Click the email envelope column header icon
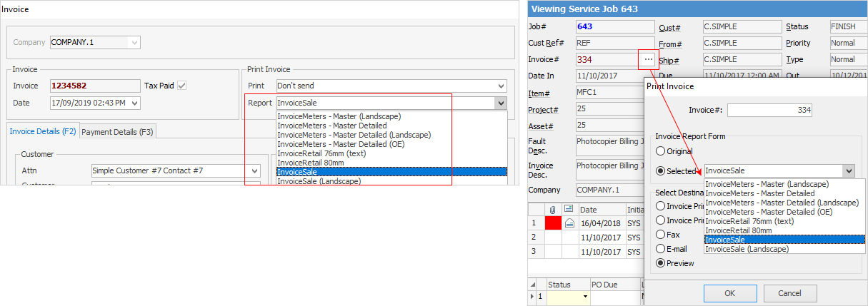Screen dimensions: 868x306 [x=569, y=210]
